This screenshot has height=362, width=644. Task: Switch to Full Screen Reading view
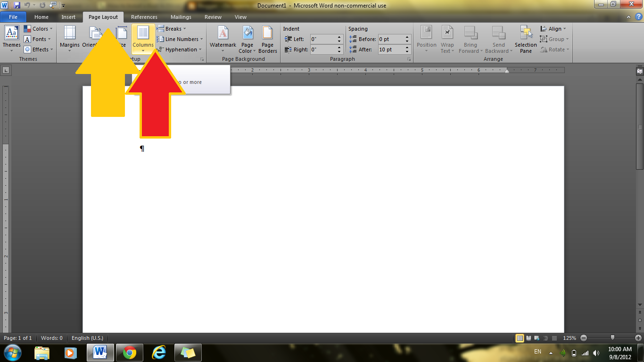click(528, 338)
